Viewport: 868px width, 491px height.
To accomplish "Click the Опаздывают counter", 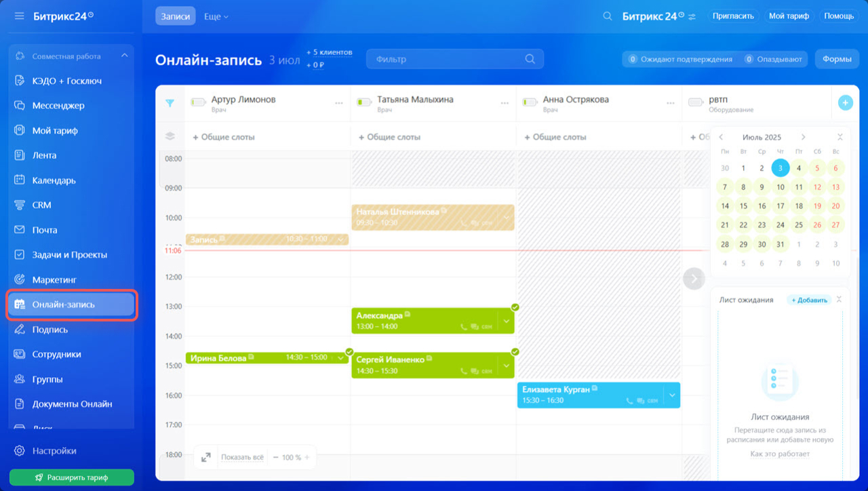I will [773, 59].
